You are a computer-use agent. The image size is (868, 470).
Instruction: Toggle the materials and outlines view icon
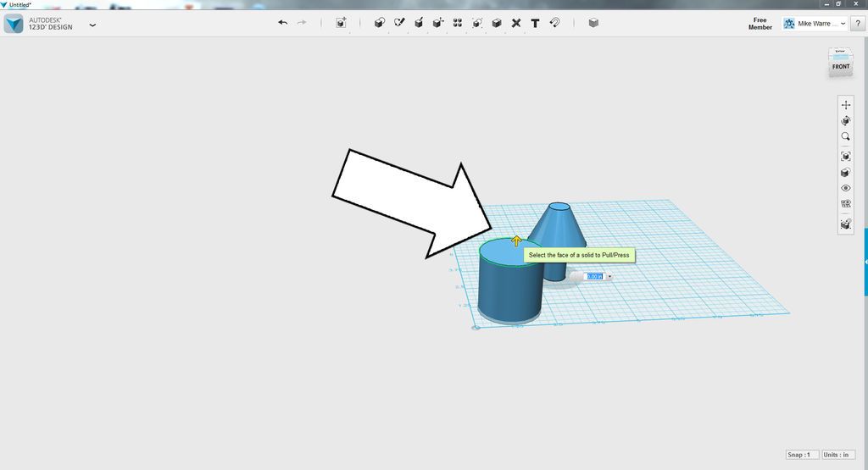(845, 173)
